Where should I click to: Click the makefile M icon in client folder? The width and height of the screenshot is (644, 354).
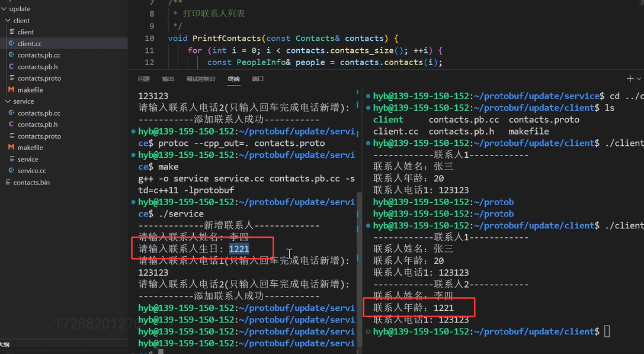point(11,90)
